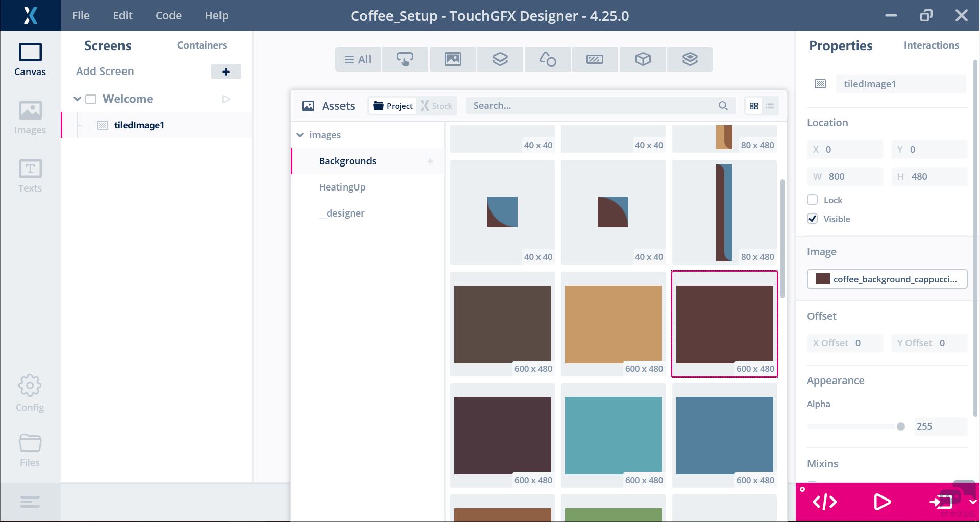Viewport: 980px width, 522px height.
Task: Show All widgets filter
Action: tap(358, 59)
